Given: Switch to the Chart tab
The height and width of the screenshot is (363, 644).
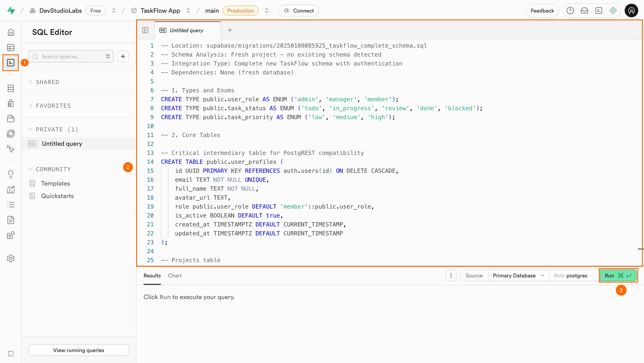Looking at the screenshot, I should click(174, 275).
